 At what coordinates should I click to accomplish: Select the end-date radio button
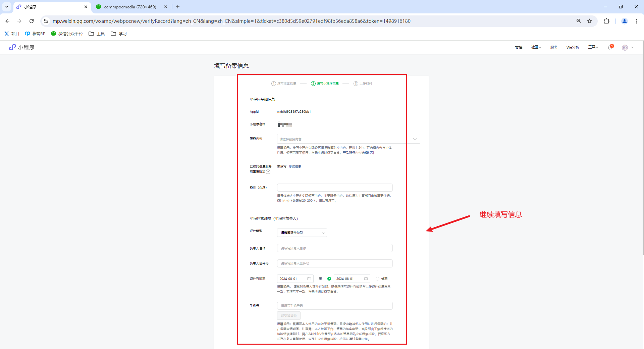point(329,279)
